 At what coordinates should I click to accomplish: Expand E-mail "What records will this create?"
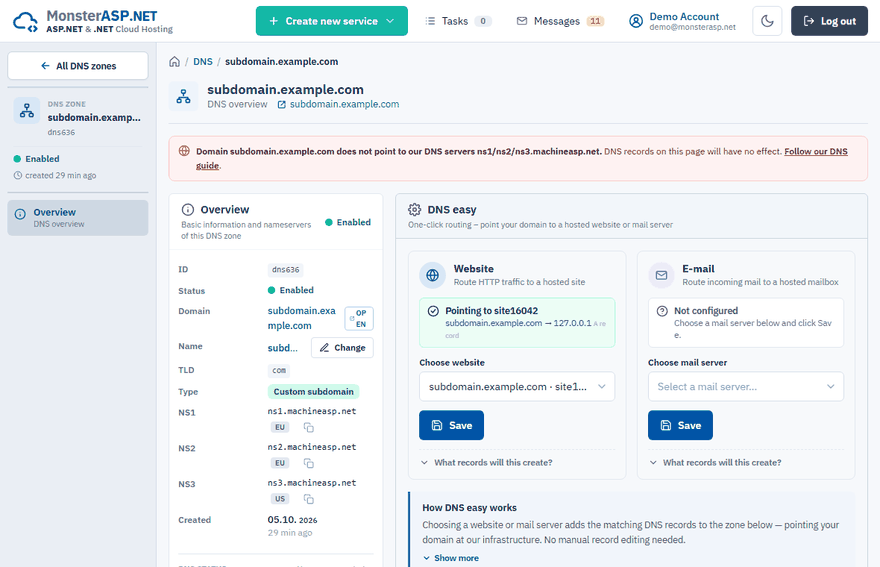tap(715, 463)
